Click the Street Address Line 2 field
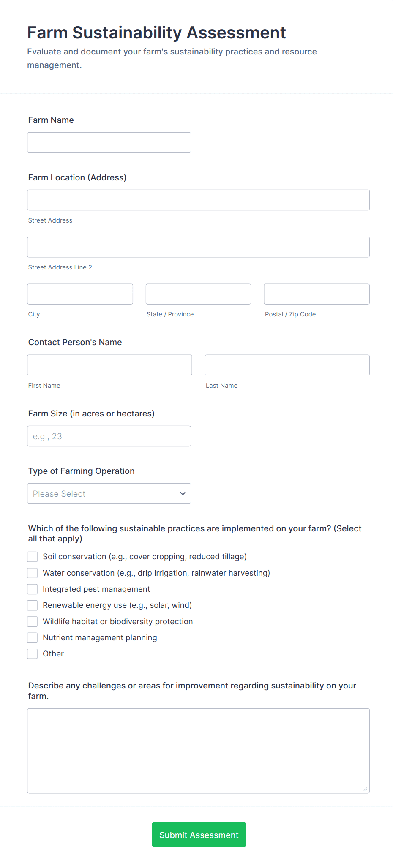This screenshot has width=393, height=868. click(198, 247)
